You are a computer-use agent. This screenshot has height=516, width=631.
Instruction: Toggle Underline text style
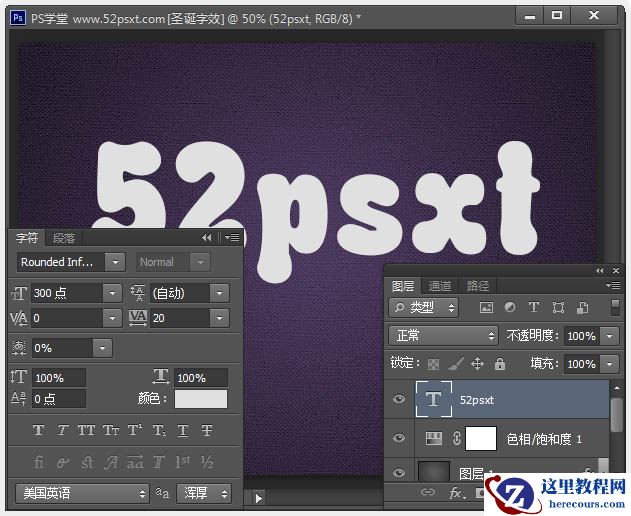point(183,430)
